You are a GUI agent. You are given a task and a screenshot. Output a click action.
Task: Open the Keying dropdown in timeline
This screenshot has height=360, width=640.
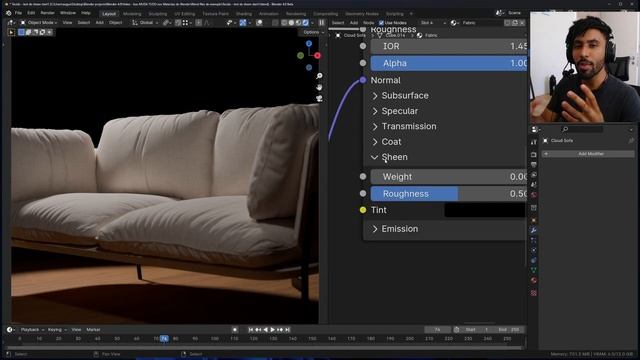click(x=57, y=329)
